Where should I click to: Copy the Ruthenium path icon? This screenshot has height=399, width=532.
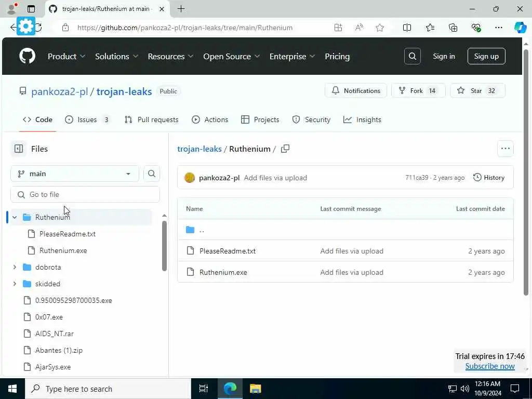click(x=285, y=149)
